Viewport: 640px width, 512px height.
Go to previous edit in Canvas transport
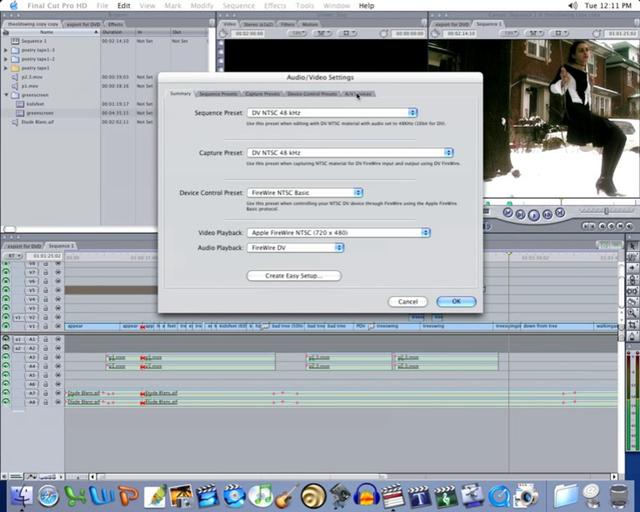pos(508,213)
